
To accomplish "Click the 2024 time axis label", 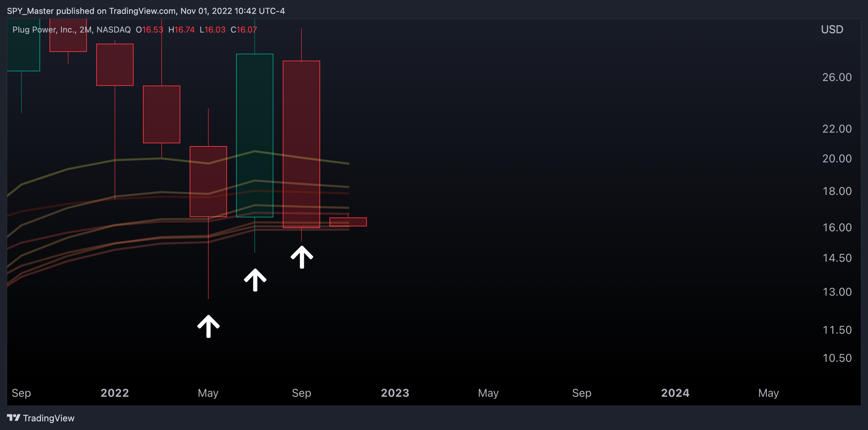I will point(675,393).
